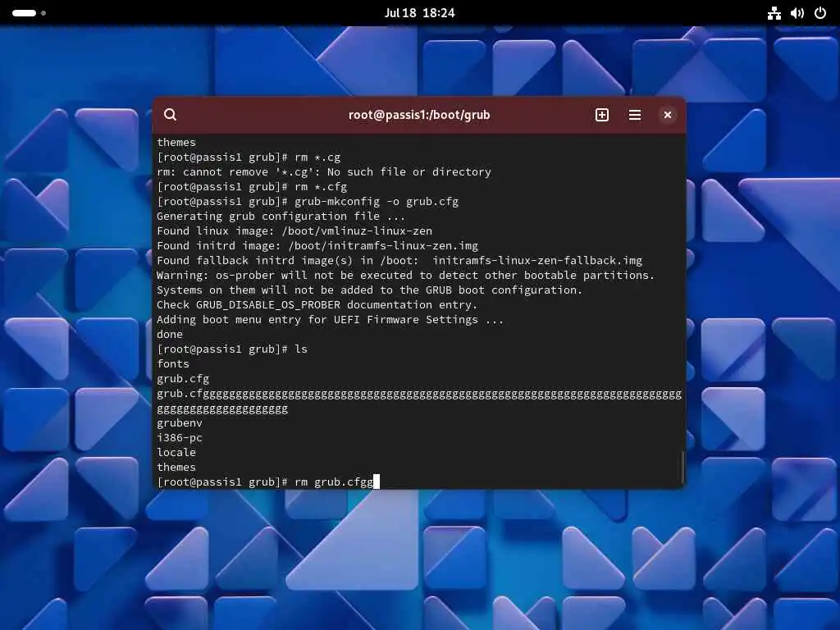
Task: Click the volume speaker icon
Action: click(x=797, y=13)
